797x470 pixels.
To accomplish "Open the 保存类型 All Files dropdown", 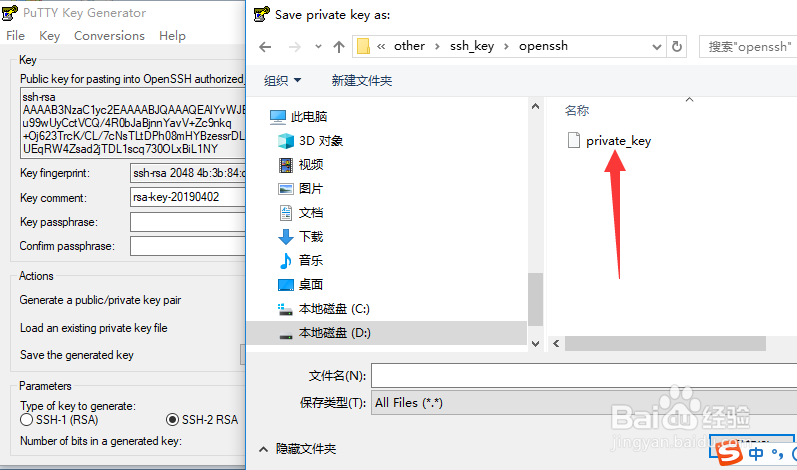I will click(x=584, y=403).
